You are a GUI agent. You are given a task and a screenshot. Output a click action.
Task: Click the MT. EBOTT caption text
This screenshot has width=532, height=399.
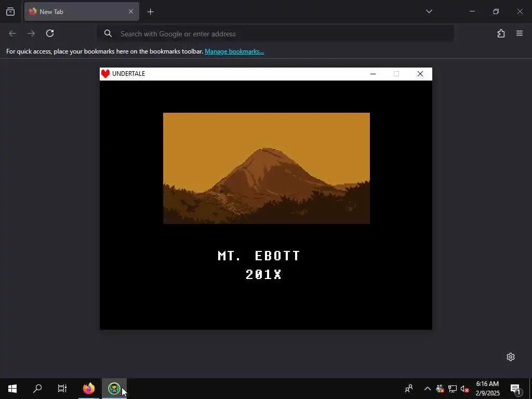[x=259, y=256]
